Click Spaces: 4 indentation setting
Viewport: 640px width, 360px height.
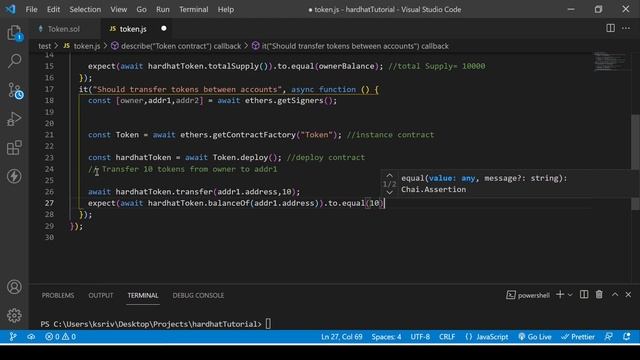point(386,337)
